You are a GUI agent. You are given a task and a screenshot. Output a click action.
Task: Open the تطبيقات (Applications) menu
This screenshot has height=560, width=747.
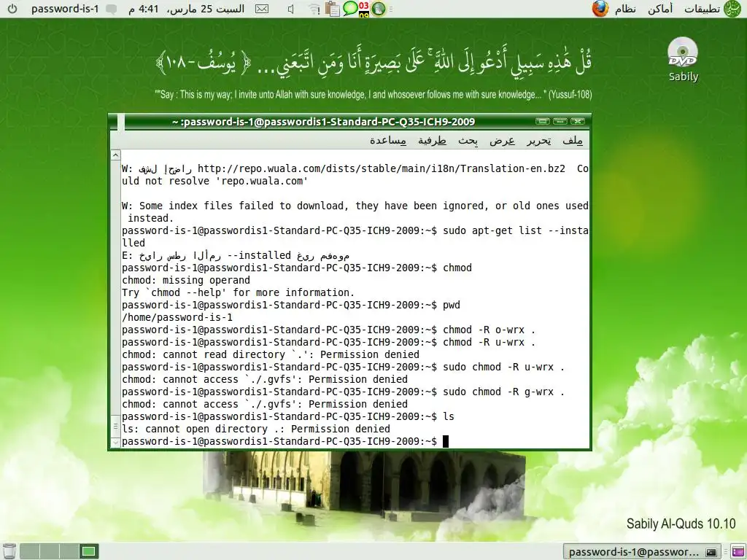click(703, 9)
